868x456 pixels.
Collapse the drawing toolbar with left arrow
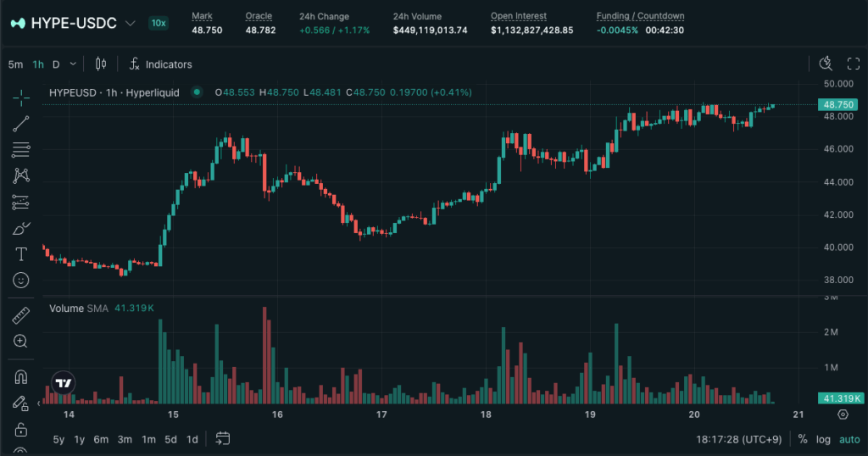tap(39, 403)
